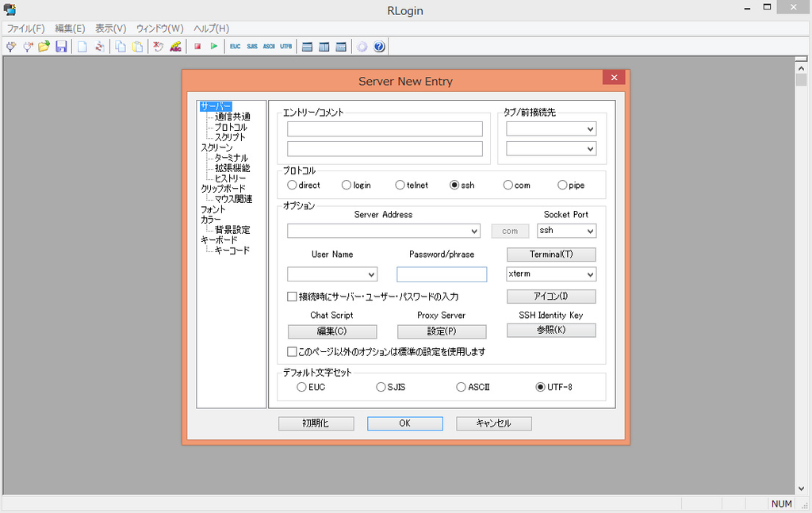This screenshot has height=513, width=812.
Task: Click the third window layout icon
Action: coord(341,47)
